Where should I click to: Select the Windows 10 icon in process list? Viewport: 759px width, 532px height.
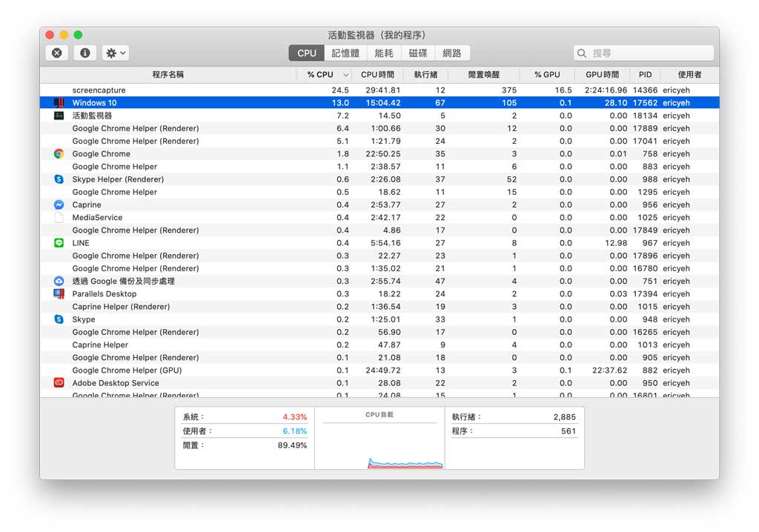point(59,103)
